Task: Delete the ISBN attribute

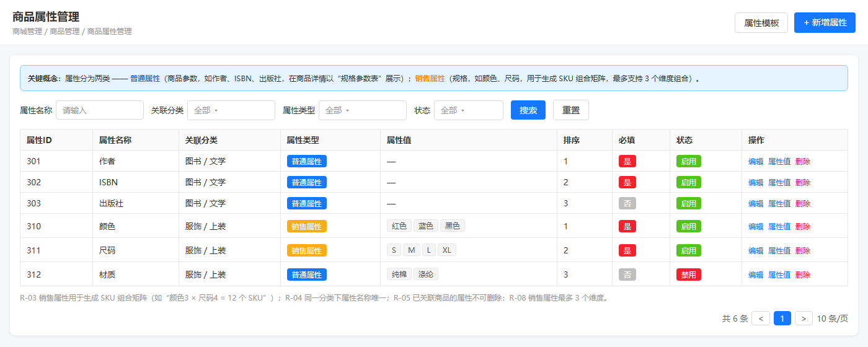Action: point(803,182)
